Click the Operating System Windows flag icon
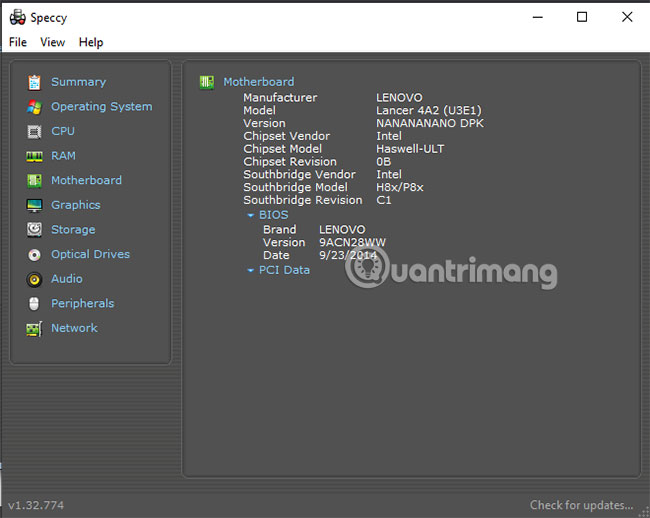 [x=34, y=107]
